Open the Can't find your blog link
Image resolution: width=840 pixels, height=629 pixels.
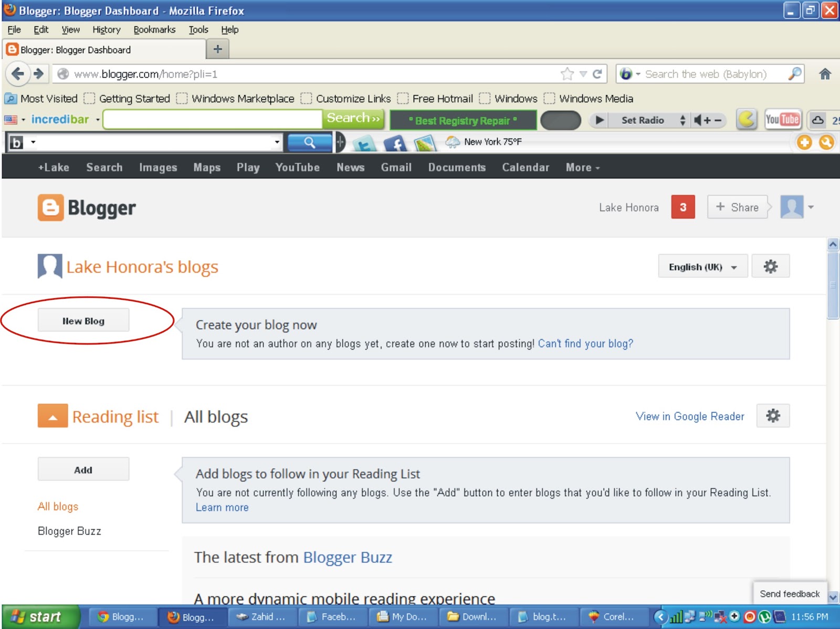pyautogui.click(x=585, y=343)
